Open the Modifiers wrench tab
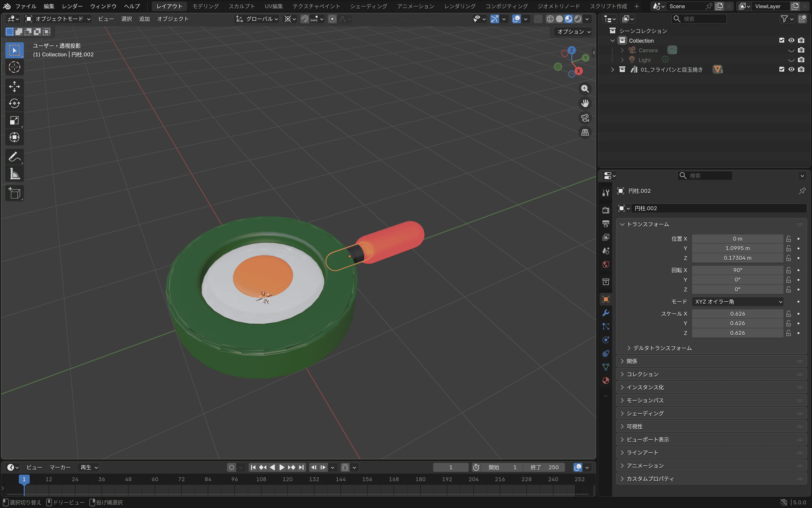This screenshot has height=508, width=812. 606,313
